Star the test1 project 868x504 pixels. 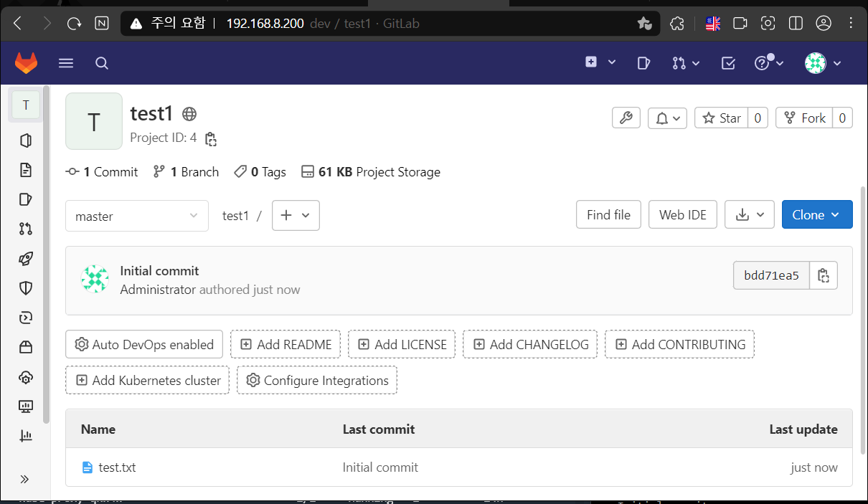tap(722, 118)
